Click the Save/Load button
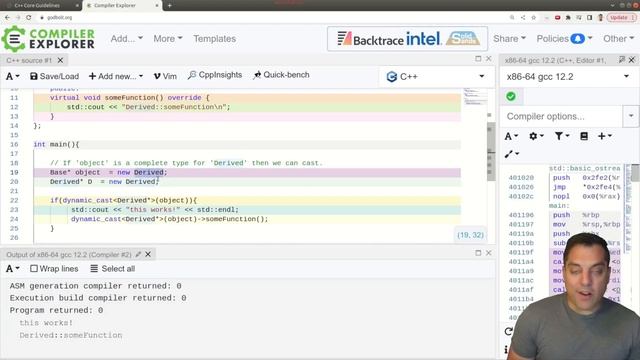640x360 pixels. pyautogui.click(x=54, y=76)
